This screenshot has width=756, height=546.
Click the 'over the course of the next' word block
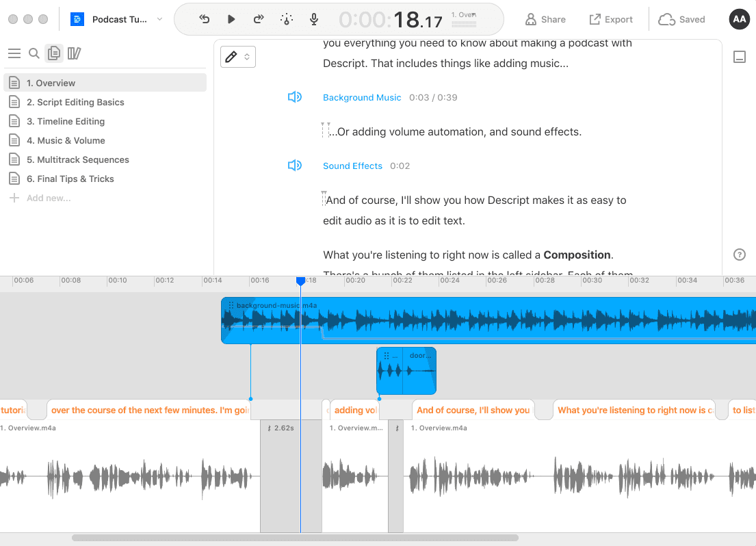click(149, 410)
